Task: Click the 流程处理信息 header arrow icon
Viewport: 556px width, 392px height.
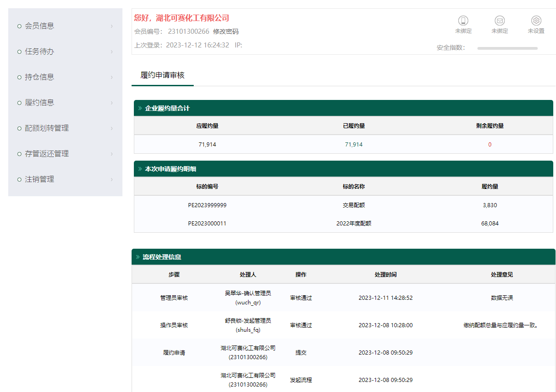Action: click(x=138, y=257)
